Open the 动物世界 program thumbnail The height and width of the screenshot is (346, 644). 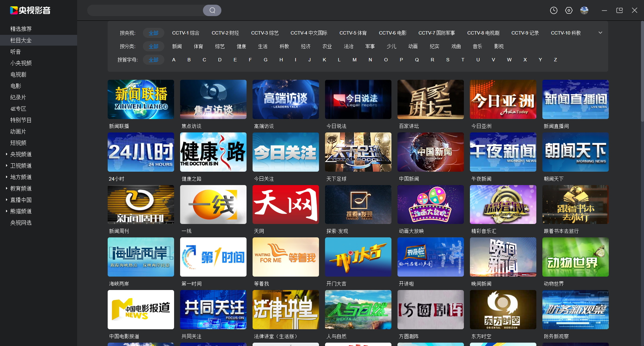click(x=575, y=257)
